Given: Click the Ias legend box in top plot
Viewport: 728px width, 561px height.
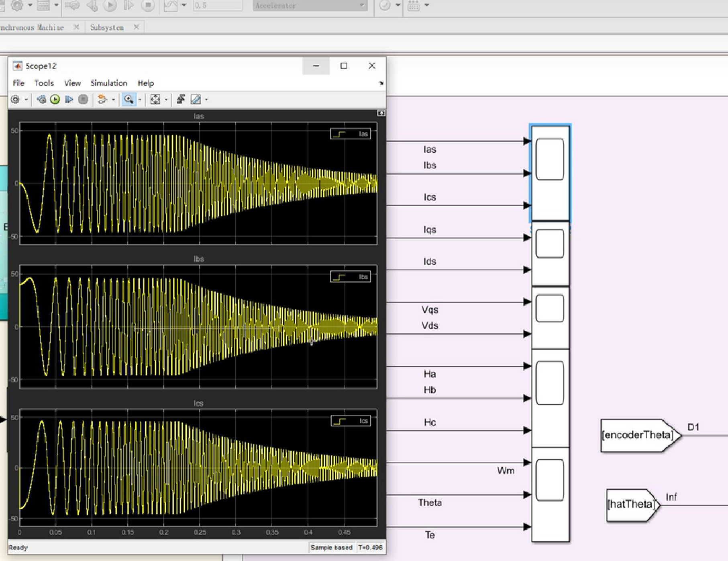Looking at the screenshot, I should (351, 134).
